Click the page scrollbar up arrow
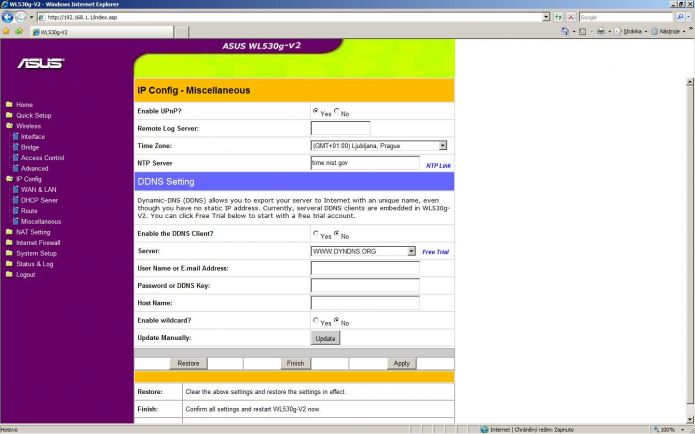 tap(689, 82)
